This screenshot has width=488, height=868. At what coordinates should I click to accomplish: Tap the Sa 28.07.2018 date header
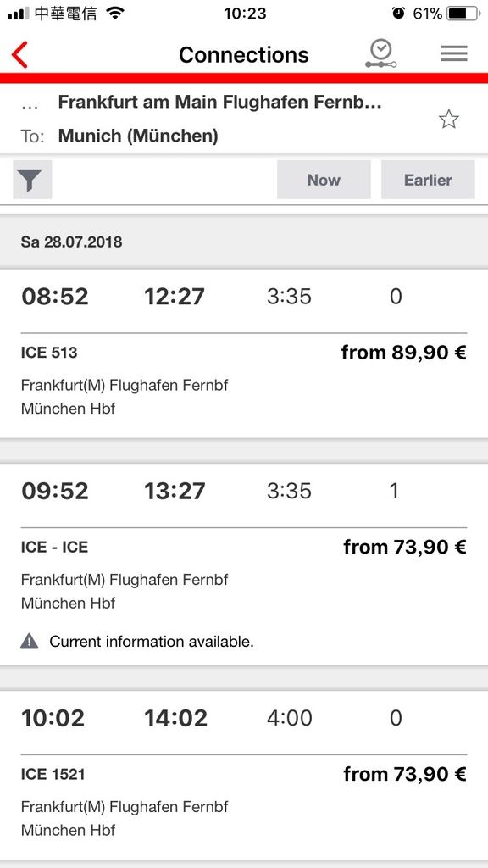coord(71,242)
